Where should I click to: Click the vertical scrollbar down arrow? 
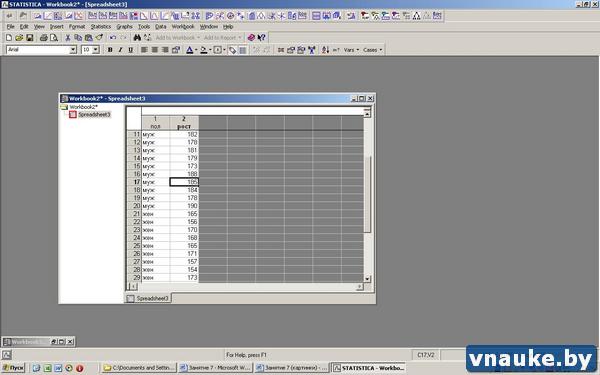click(367, 279)
